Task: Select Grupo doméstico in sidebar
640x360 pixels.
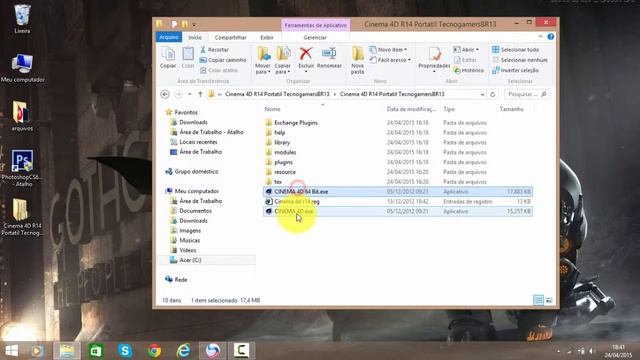Action: pyautogui.click(x=196, y=171)
